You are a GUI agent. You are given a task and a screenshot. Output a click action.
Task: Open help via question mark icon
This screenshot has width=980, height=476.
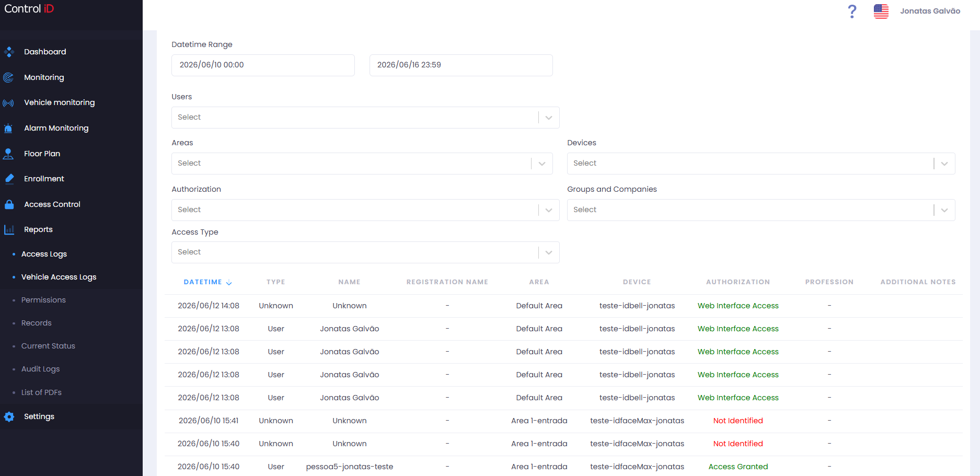pos(852,11)
